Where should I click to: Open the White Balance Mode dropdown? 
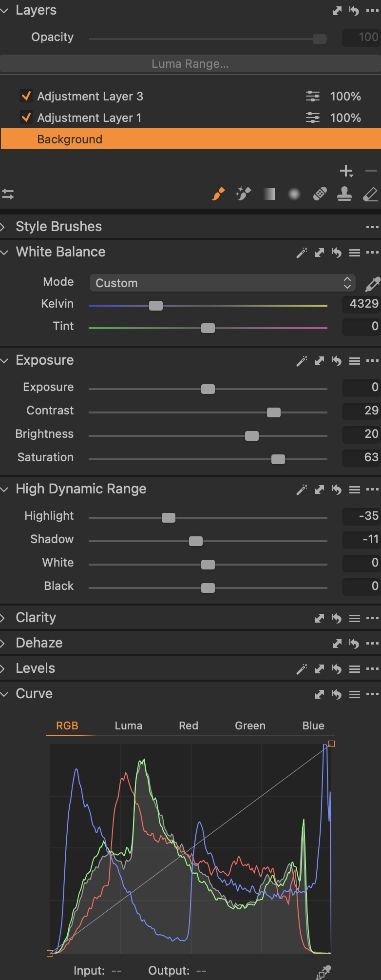(x=223, y=283)
